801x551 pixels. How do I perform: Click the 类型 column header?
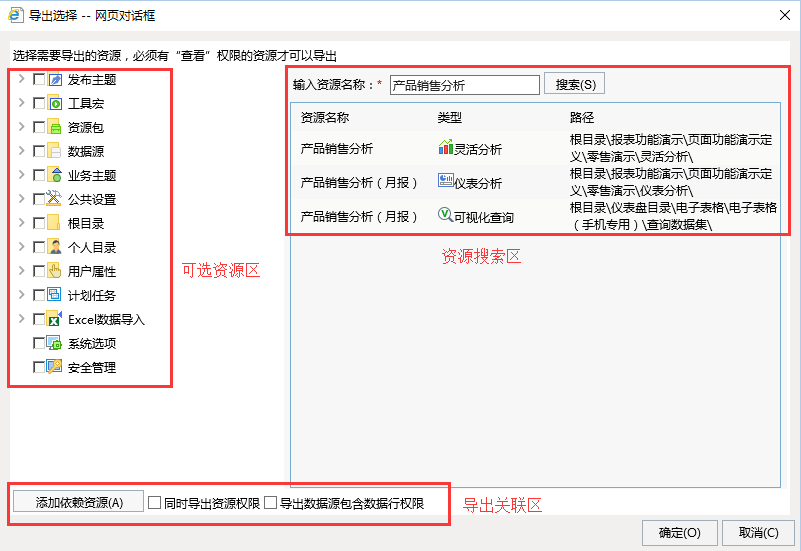450,117
